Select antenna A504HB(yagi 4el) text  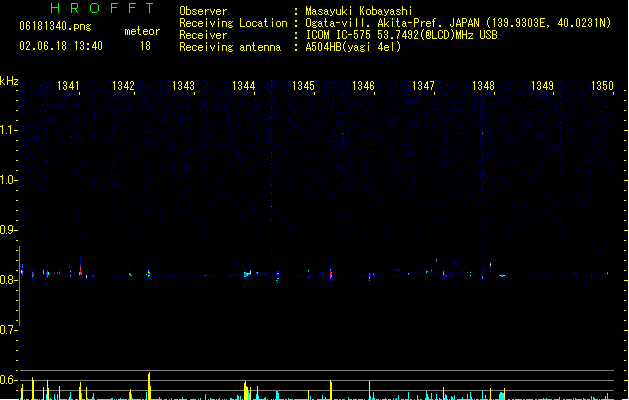coord(353,47)
